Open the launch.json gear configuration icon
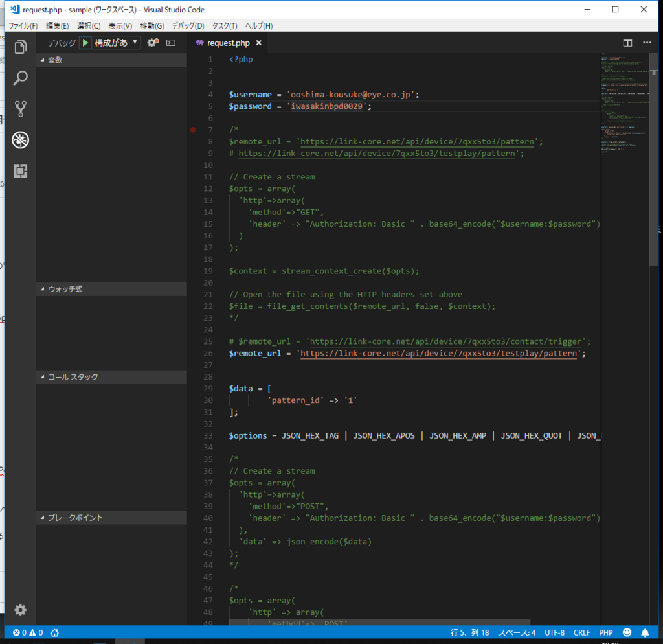 point(152,43)
